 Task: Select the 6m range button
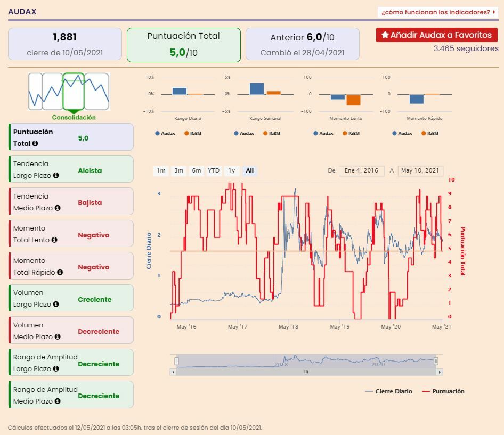click(x=197, y=170)
